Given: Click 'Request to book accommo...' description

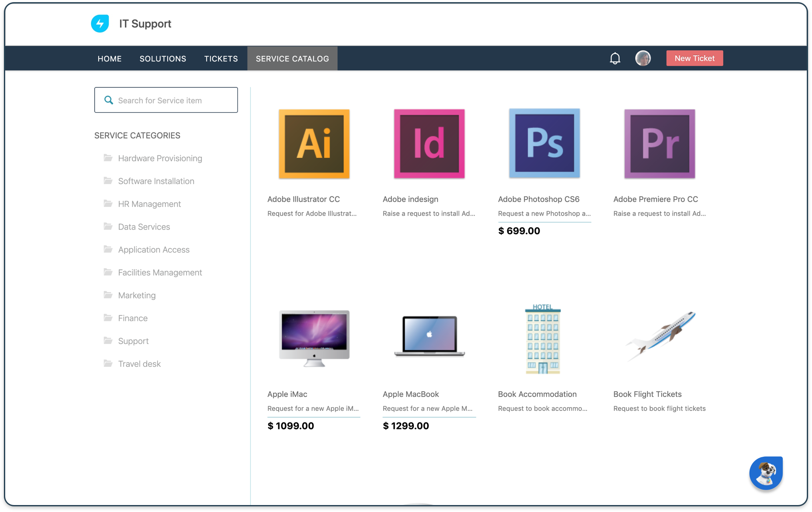Looking at the screenshot, I should click(542, 409).
